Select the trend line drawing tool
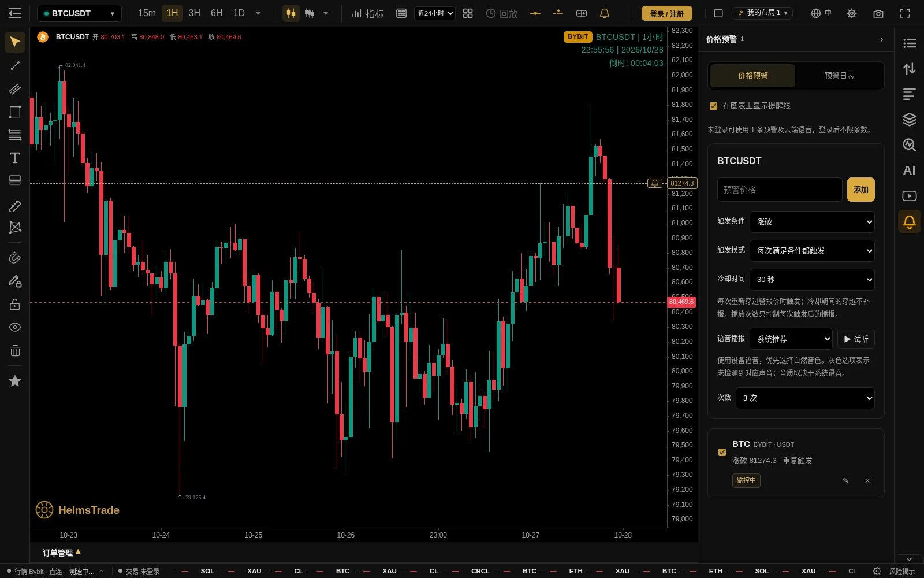924x578 pixels. point(15,66)
